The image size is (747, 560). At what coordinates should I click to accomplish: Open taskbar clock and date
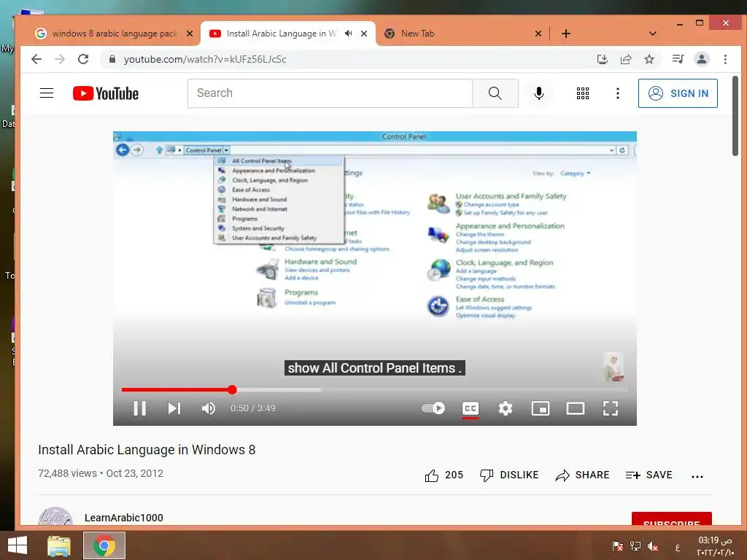[715, 546]
